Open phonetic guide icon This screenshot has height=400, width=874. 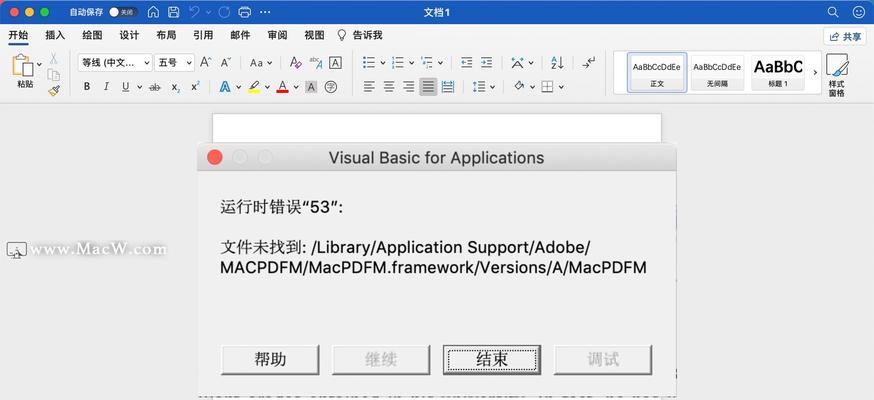(x=315, y=62)
